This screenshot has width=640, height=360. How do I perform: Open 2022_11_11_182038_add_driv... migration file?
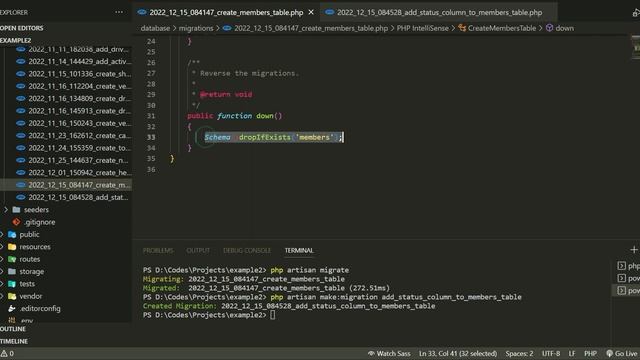(x=78, y=49)
